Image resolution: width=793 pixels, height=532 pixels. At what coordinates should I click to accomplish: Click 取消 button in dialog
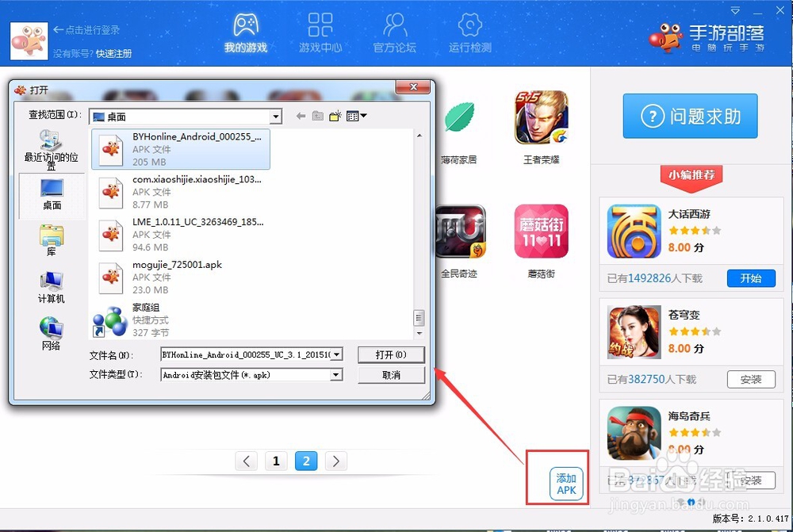coord(391,375)
